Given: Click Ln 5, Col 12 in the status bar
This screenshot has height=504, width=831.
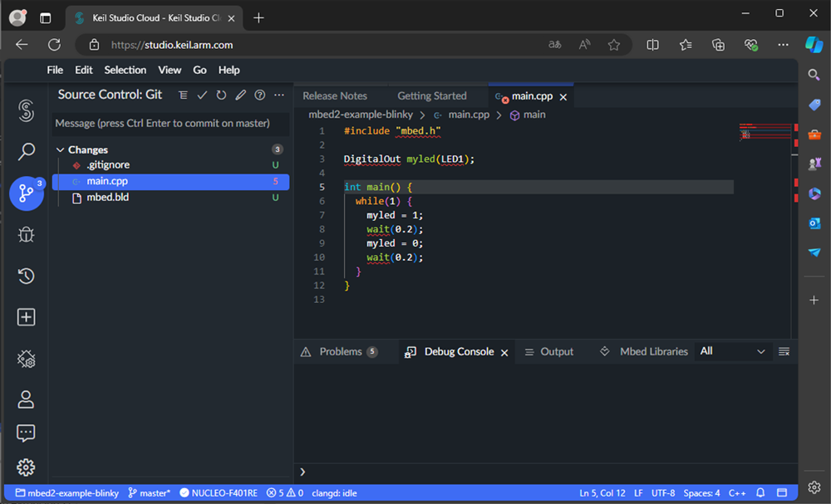Looking at the screenshot, I should point(602,493).
